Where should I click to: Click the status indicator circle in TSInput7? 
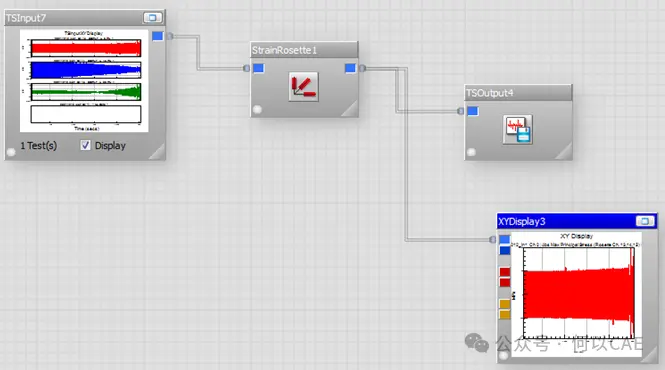11,152
